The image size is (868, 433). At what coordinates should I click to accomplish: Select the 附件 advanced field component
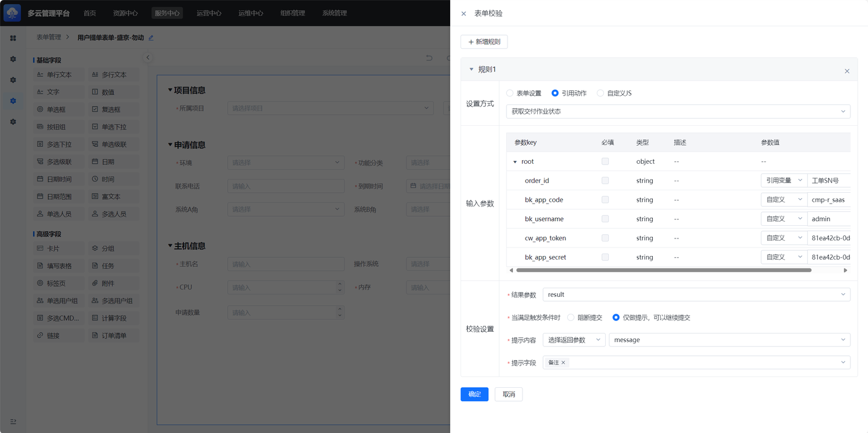point(113,284)
